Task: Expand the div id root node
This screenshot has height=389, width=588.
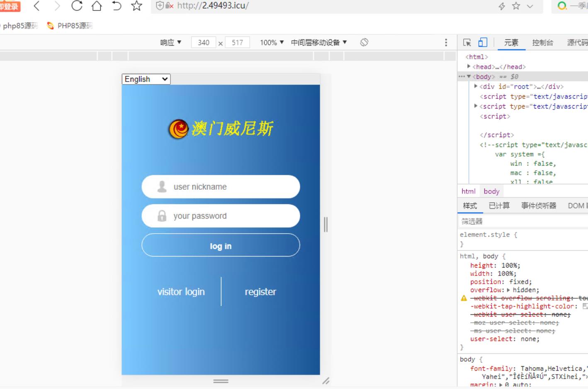Action: point(476,87)
